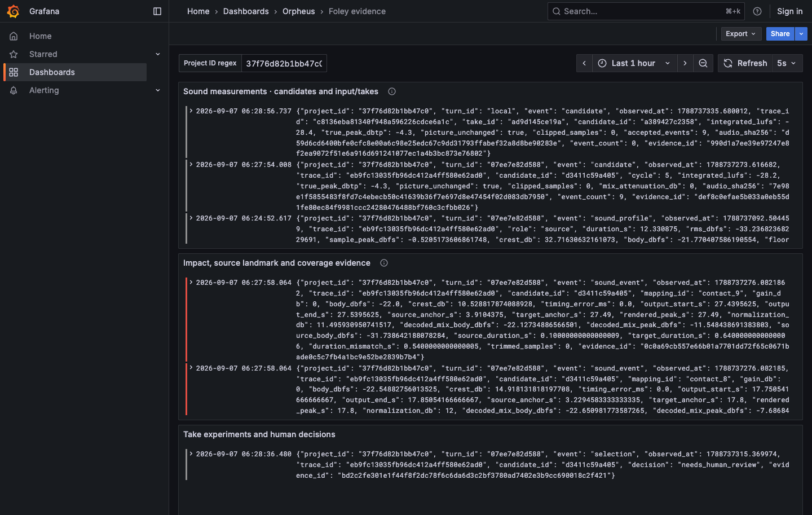Expand log row at 06:24:52.617

coord(191,218)
